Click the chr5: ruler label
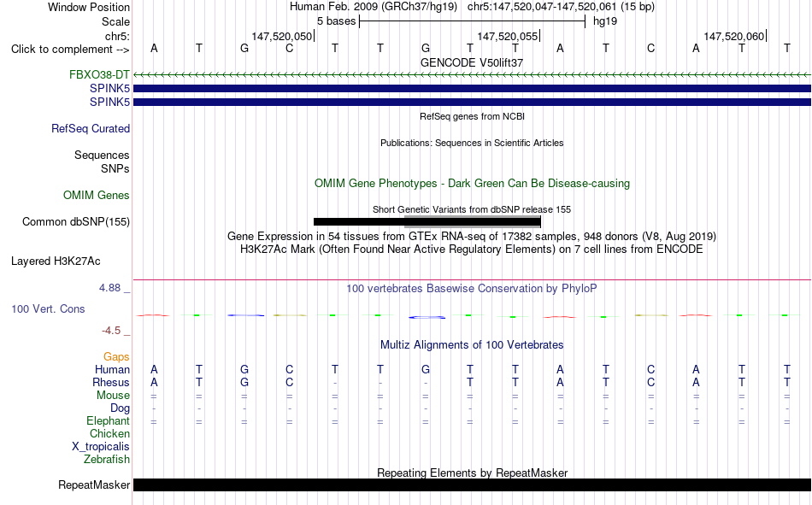This screenshot has width=812, height=505. (117, 36)
